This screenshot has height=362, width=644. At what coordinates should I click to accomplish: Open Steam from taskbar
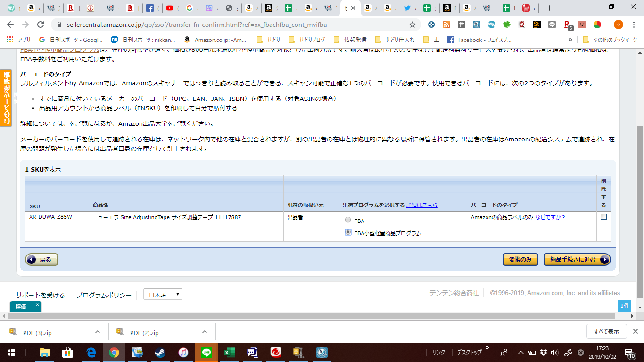pos(160,352)
